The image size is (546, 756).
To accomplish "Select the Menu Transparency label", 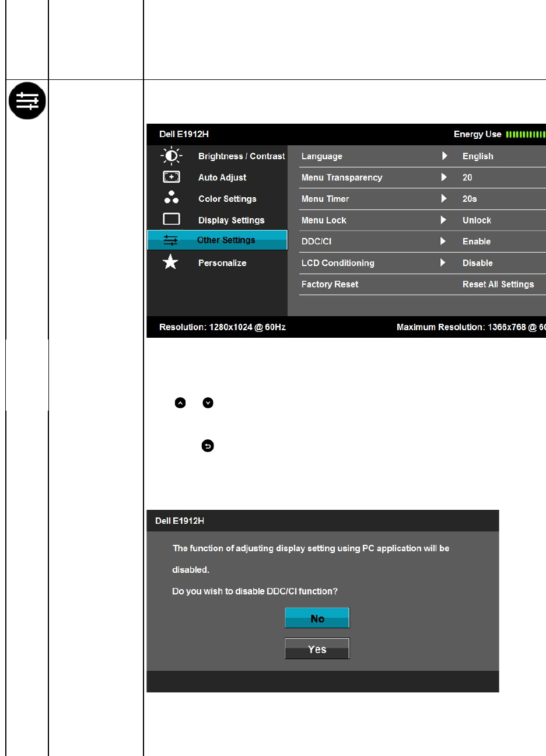I will tap(342, 177).
